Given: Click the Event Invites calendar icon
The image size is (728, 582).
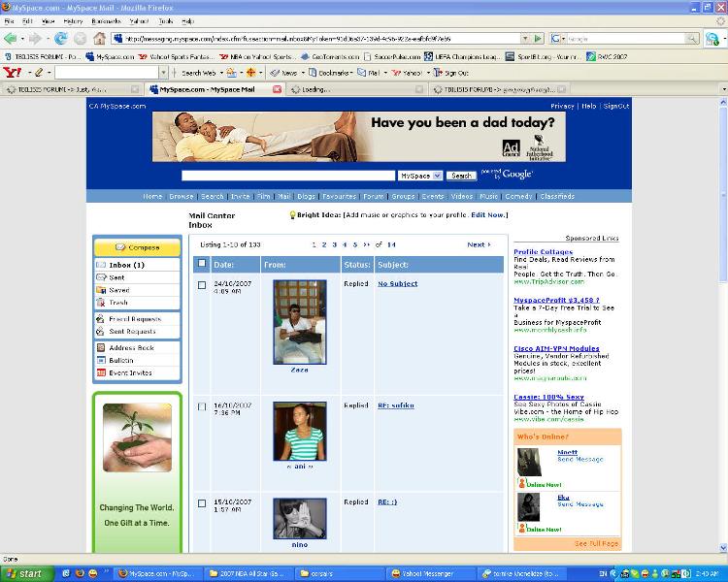Looking at the screenshot, I should pyautogui.click(x=101, y=372).
